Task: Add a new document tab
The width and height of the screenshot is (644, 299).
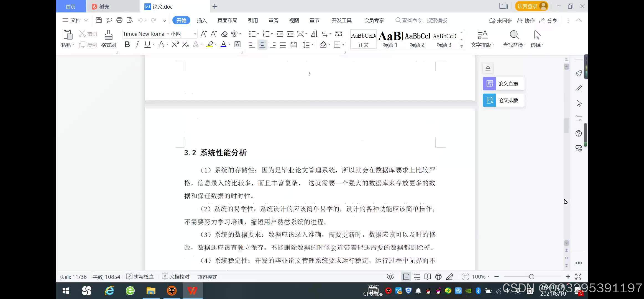Action: tap(215, 6)
